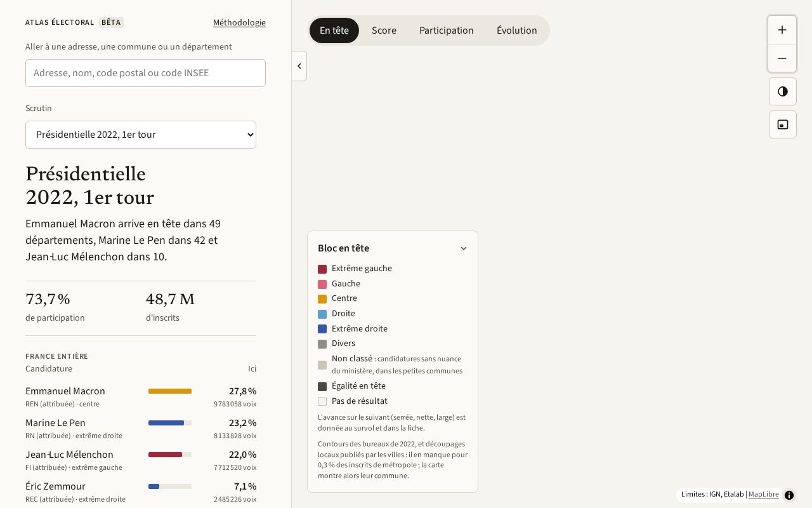This screenshot has width=812, height=508.
Task: Switch to the Score tab
Action: coord(384,30)
